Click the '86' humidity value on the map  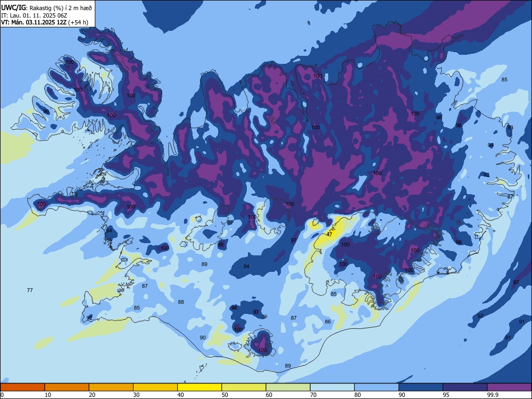click(x=328, y=321)
